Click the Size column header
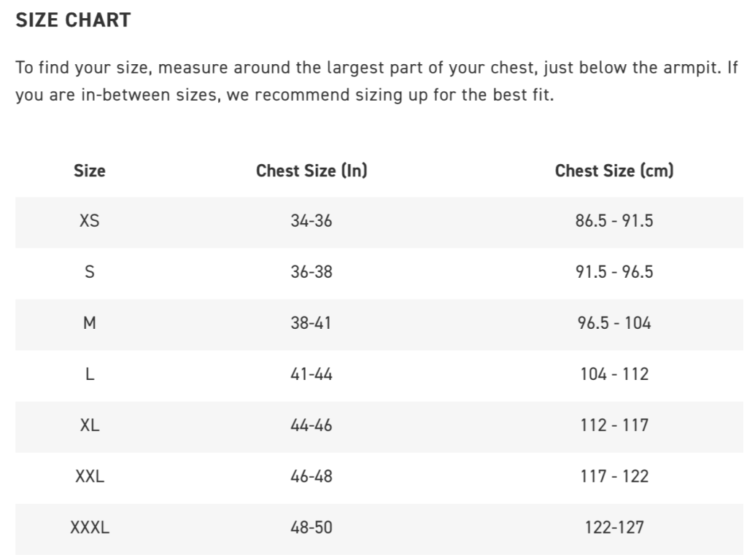747x560 pixels. (x=89, y=171)
